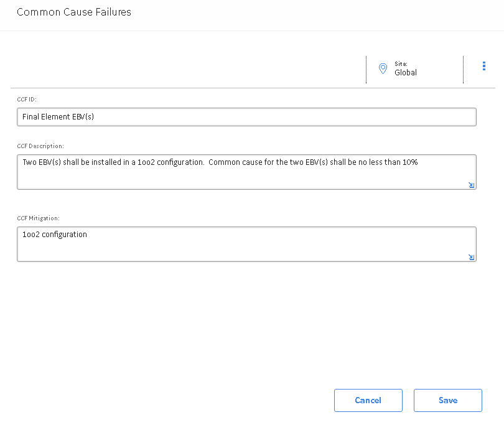Save the Common Cause Failure record
Viewport: 504px width, 425px height.
point(448,400)
